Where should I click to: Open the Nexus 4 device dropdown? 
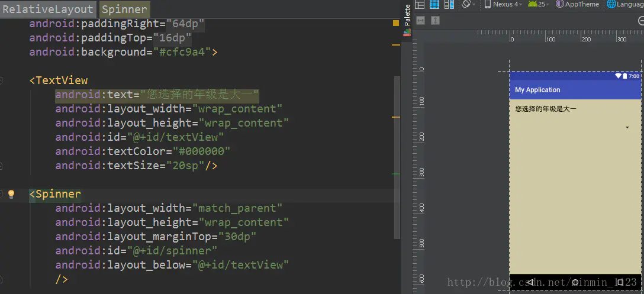pos(503,4)
